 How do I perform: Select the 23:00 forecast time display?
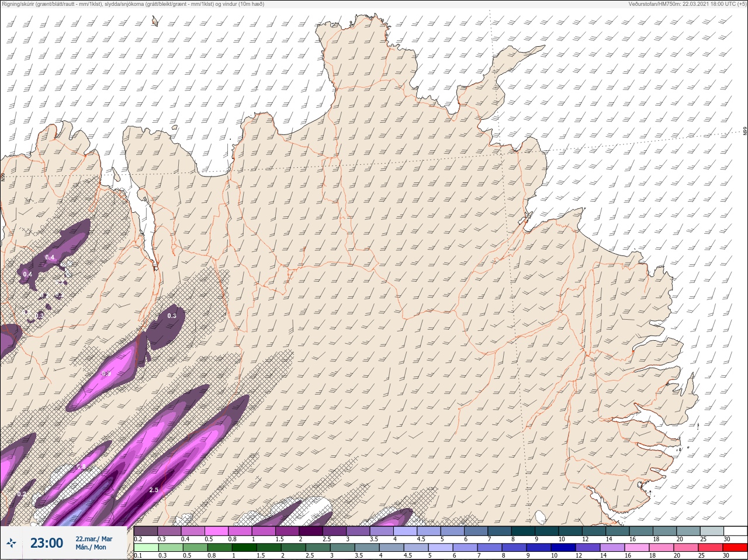pos(47,543)
